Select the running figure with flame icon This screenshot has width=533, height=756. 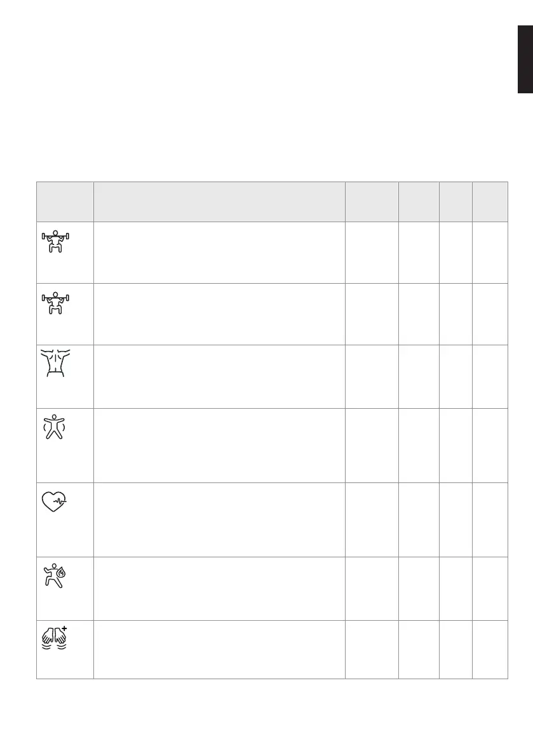[55, 574]
